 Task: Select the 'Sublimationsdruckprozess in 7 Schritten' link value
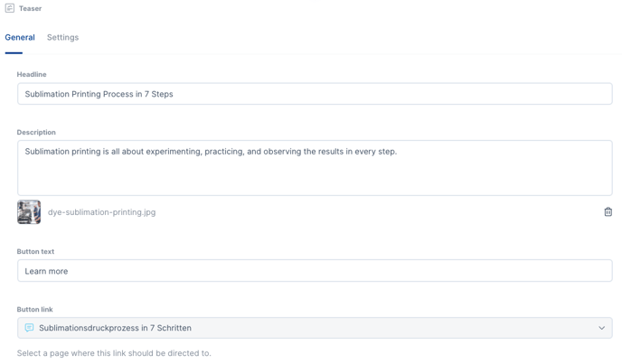pos(115,328)
